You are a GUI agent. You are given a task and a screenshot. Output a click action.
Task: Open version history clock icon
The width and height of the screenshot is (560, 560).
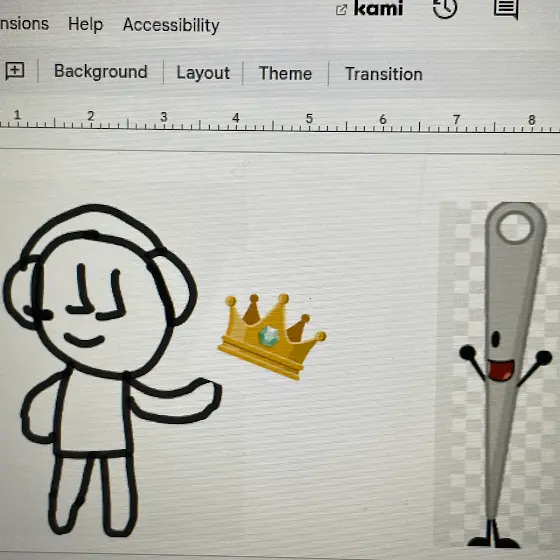tap(445, 8)
